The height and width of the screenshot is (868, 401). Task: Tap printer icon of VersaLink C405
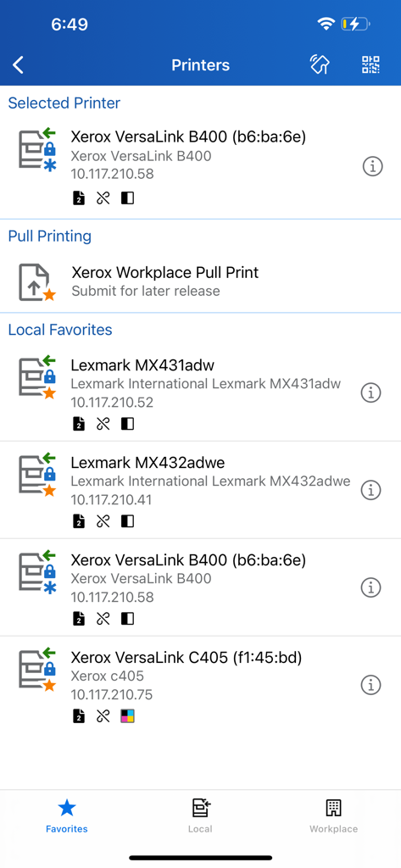[x=38, y=670]
